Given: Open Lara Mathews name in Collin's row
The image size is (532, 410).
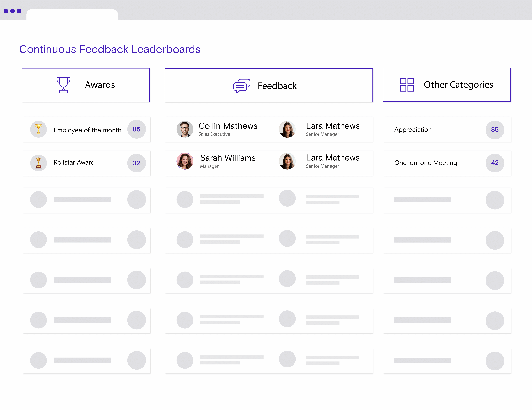Looking at the screenshot, I should point(333,126).
